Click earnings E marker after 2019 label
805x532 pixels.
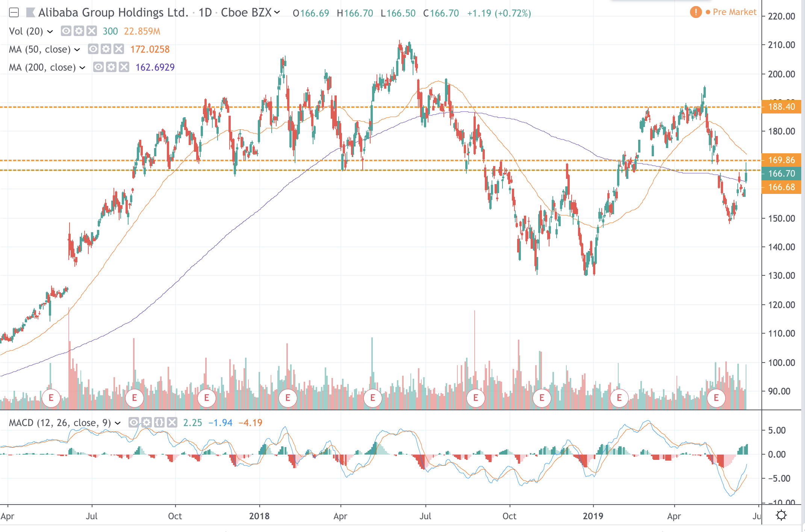619,398
